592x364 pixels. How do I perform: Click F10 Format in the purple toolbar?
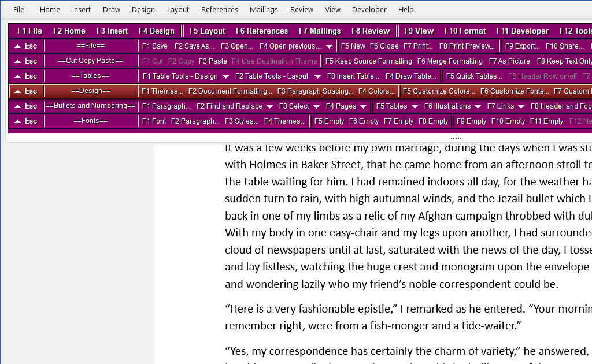pos(465,31)
